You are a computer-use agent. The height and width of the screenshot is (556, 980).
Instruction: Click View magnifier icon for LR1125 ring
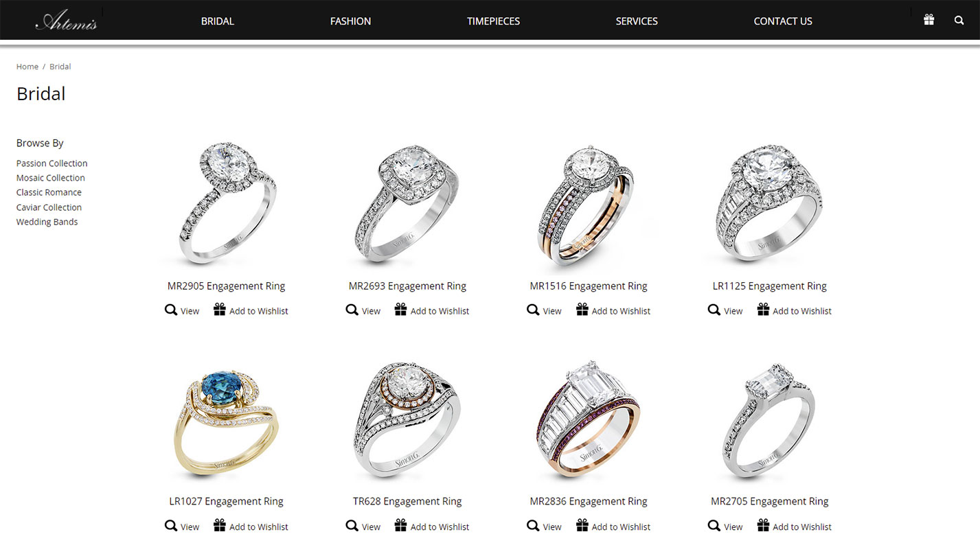pyautogui.click(x=714, y=310)
